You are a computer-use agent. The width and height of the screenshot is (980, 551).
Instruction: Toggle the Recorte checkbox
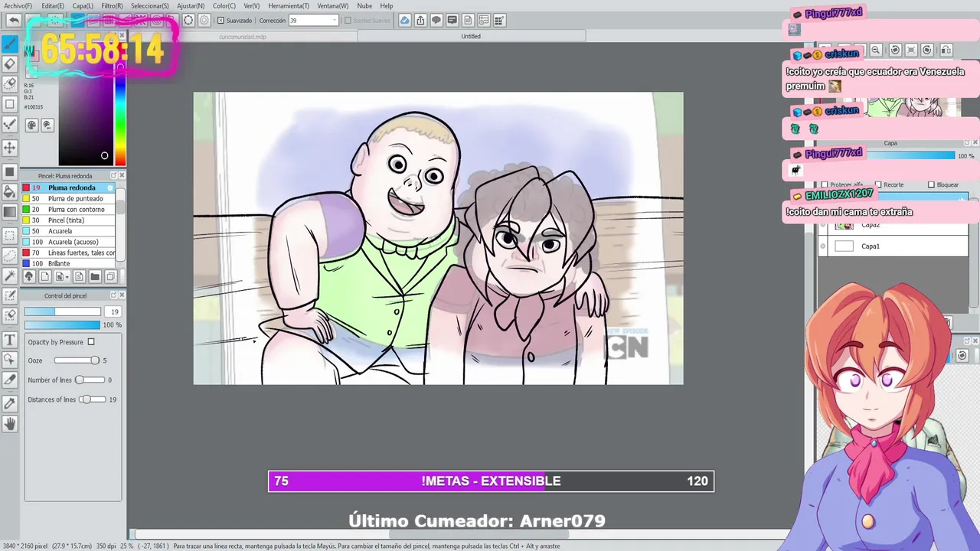click(878, 184)
